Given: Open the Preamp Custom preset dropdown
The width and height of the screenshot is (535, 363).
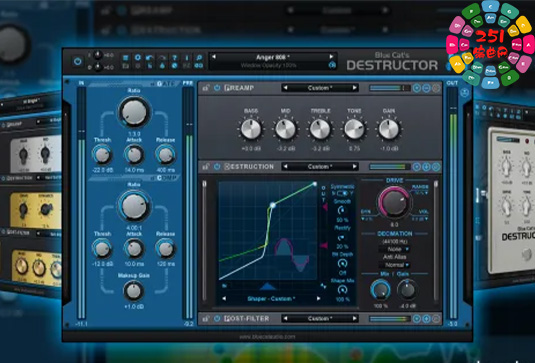Looking at the screenshot, I should (x=320, y=88).
